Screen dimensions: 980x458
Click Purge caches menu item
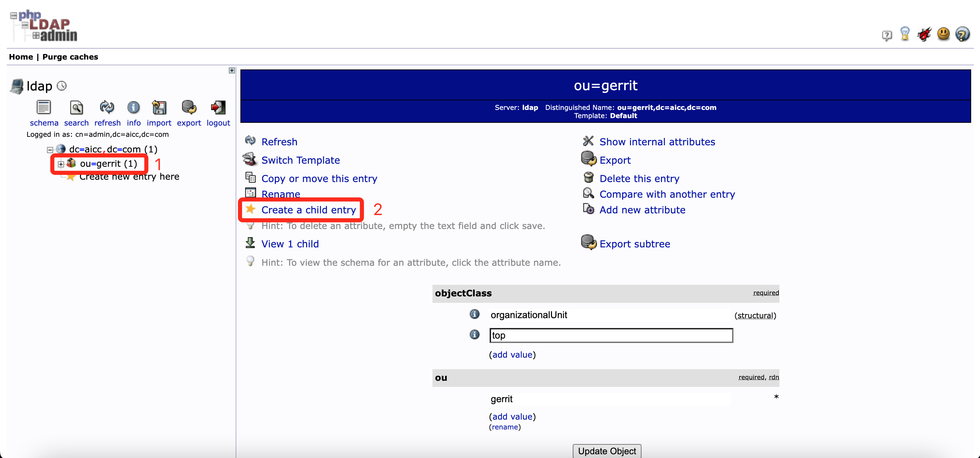[70, 57]
